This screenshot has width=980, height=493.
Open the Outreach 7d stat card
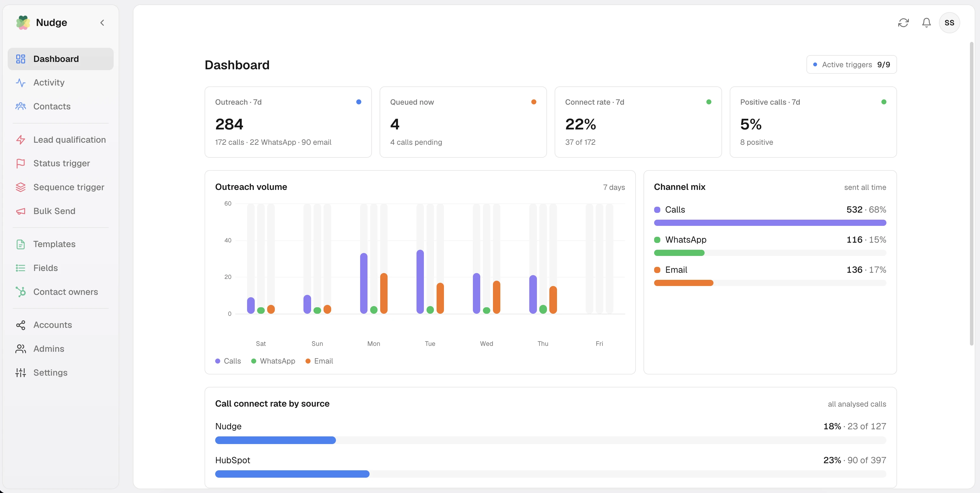coord(288,122)
